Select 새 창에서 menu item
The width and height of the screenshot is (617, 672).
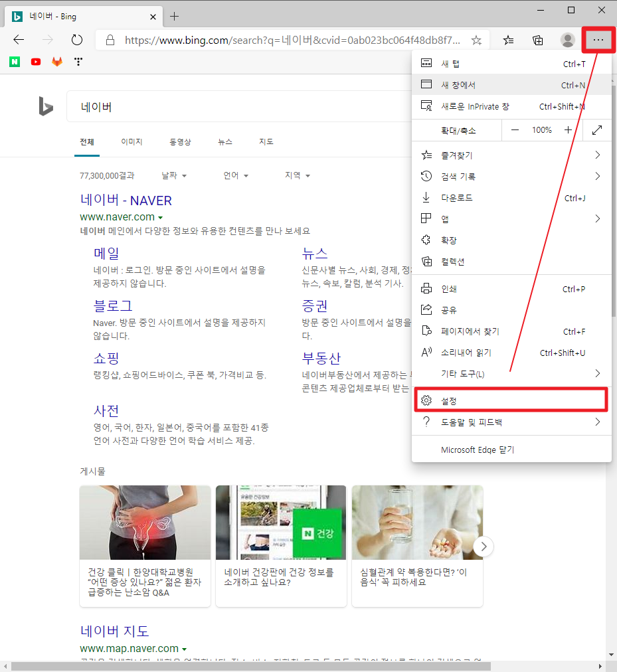click(x=511, y=85)
